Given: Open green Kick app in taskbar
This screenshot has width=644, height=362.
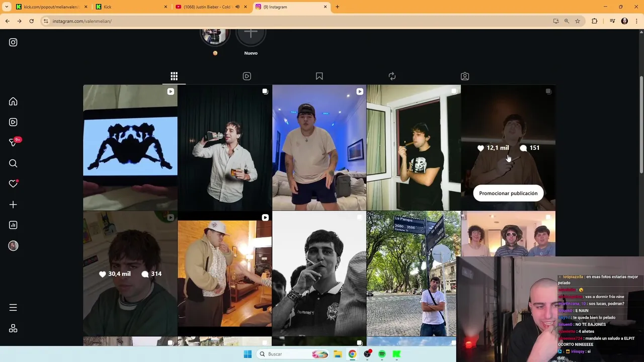Looking at the screenshot, I should (x=396, y=354).
